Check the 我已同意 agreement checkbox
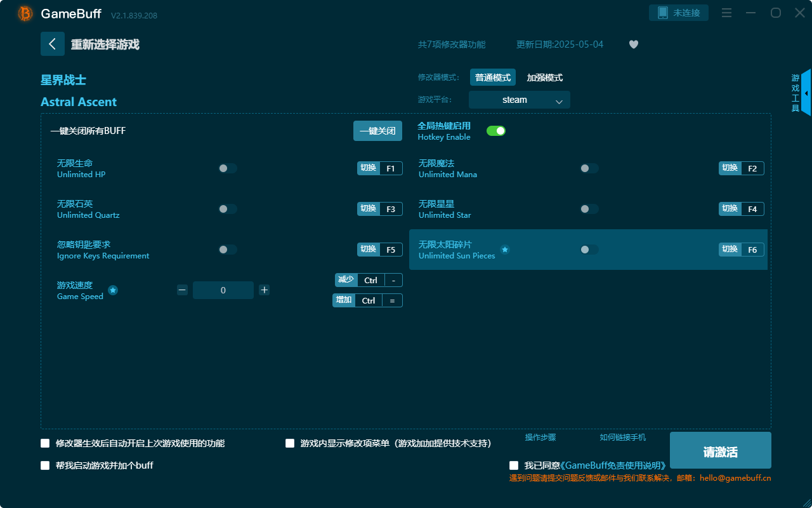Image resolution: width=812 pixels, height=508 pixels. tap(513, 465)
